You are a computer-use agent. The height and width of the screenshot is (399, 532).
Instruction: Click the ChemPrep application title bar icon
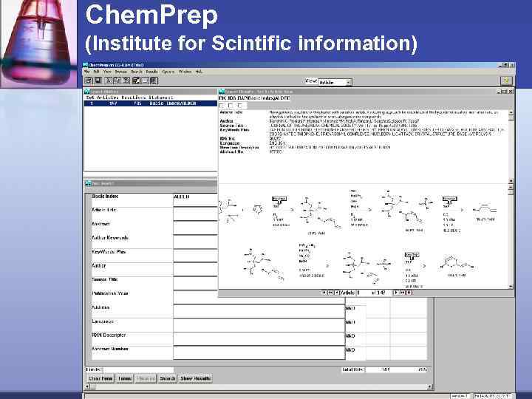(86, 65)
